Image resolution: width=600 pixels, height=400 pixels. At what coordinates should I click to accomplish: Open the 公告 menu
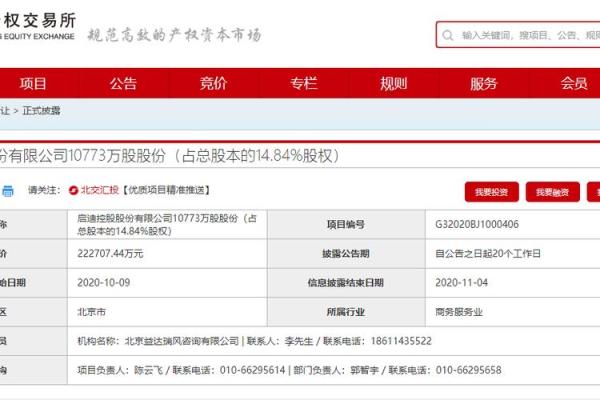coord(123,83)
